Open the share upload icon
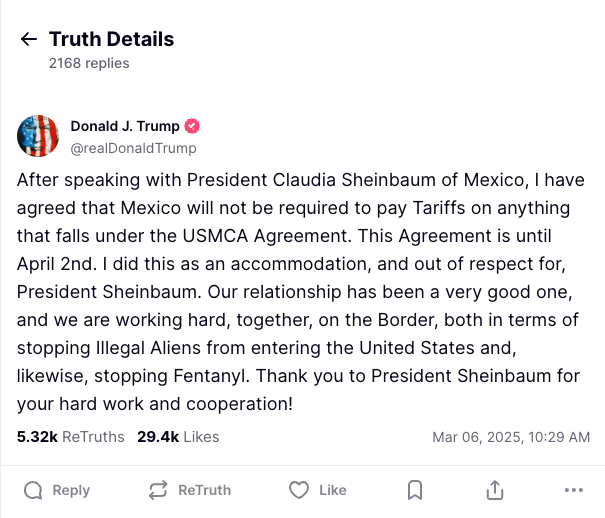The height and width of the screenshot is (518, 605). point(494,490)
